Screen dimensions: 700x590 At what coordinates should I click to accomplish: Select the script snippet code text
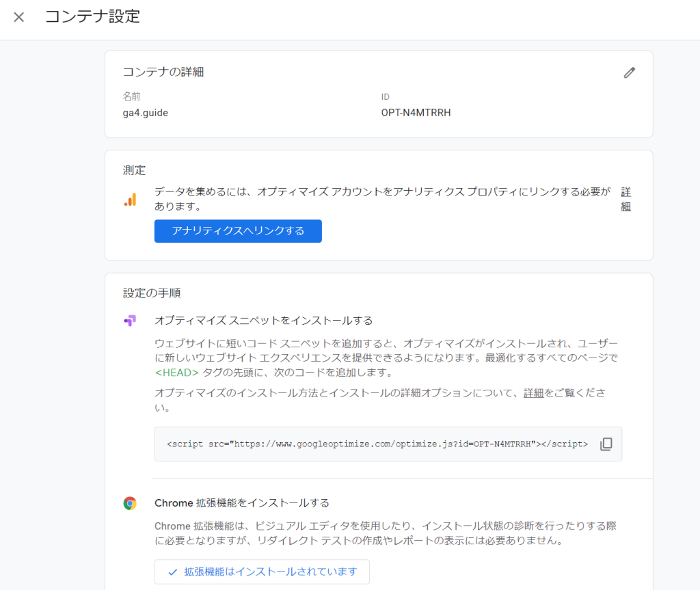[x=377, y=444]
